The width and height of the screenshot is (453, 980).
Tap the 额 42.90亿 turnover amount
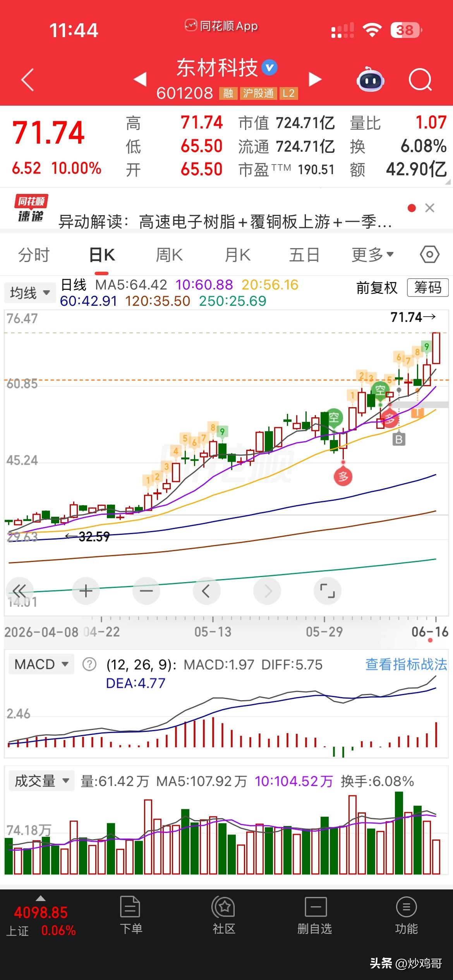[416, 170]
